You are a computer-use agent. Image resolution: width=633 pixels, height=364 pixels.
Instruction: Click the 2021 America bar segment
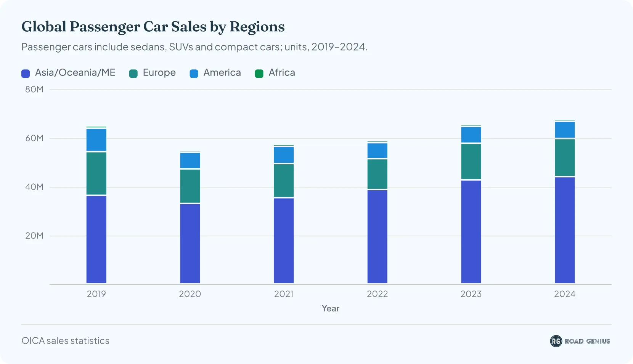284,155
